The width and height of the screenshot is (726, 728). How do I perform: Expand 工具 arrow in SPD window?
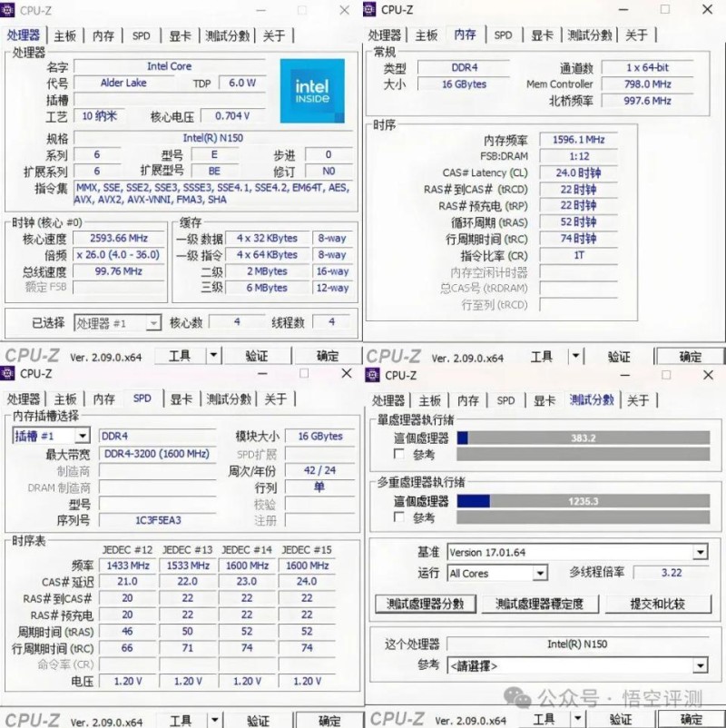tap(214, 720)
